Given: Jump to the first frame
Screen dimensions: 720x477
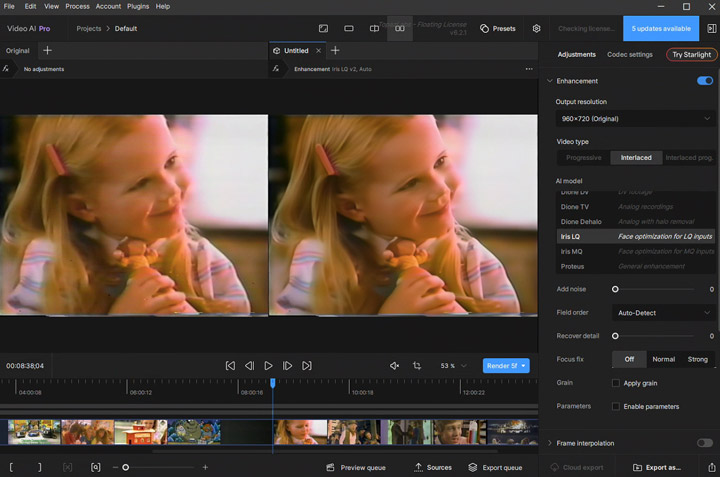Looking at the screenshot, I should pos(230,366).
